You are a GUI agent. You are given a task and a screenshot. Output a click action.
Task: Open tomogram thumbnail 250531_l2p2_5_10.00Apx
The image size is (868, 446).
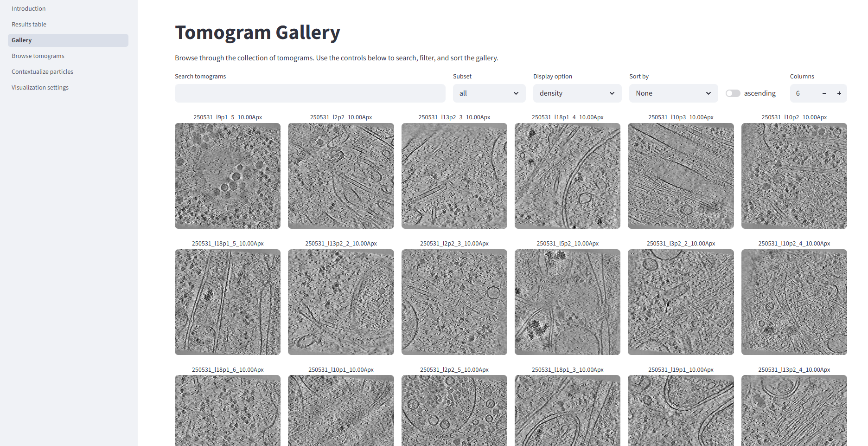pyautogui.click(x=454, y=411)
